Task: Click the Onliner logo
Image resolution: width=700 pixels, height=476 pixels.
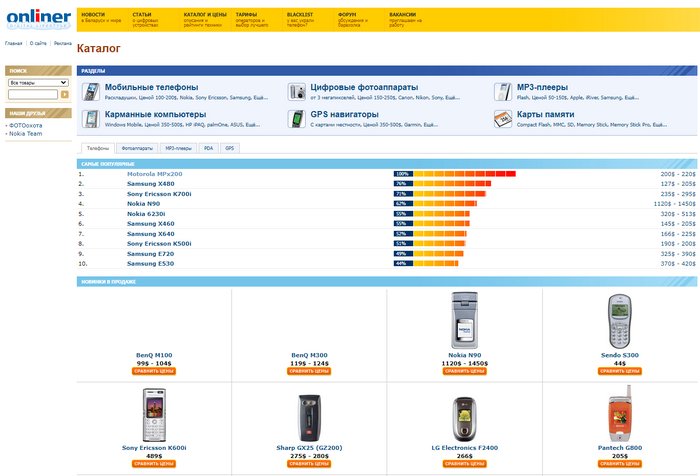Action: point(38,19)
